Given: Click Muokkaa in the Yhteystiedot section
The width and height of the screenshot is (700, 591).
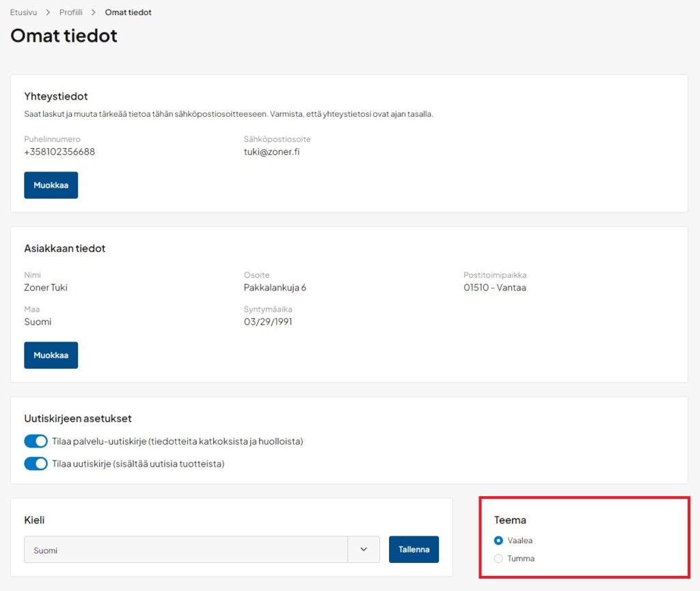Looking at the screenshot, I should coord(51,185).
